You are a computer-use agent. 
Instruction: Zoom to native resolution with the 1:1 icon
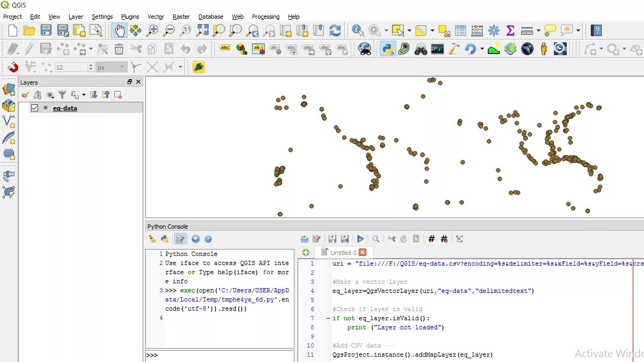186,31
